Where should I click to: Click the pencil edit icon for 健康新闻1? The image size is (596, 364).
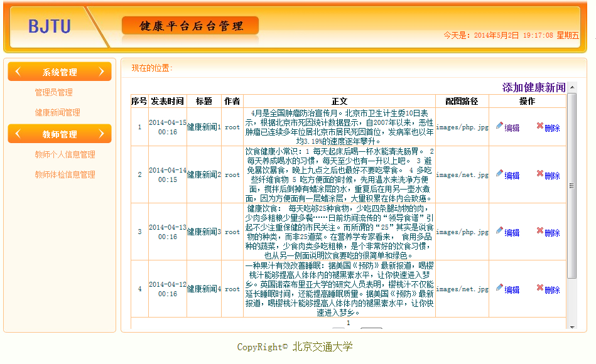point(501,126)
